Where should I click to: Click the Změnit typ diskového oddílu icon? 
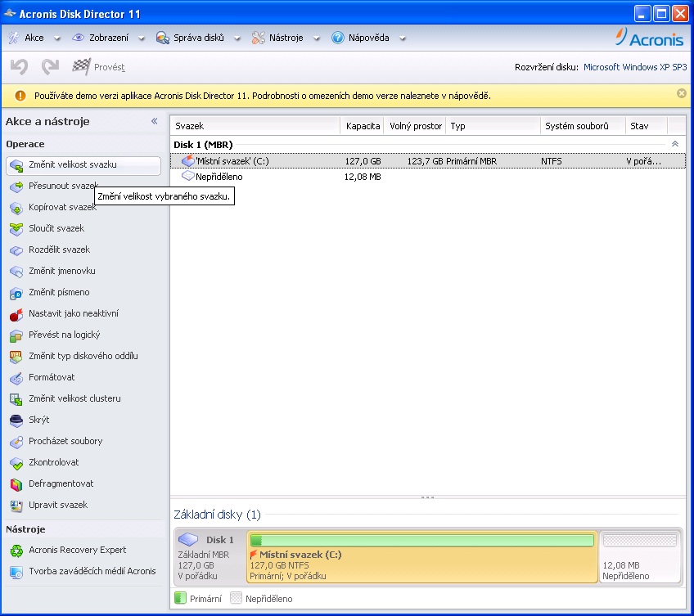click(x=16, y=357)
